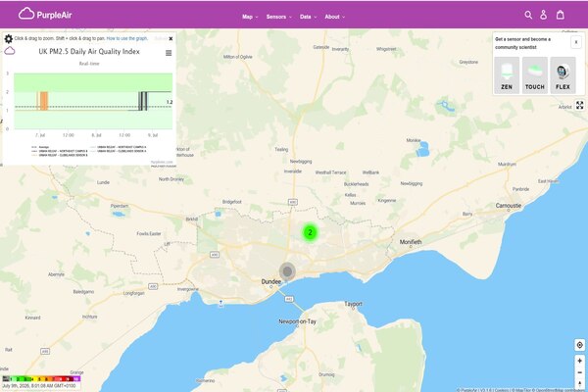This screenshot has width=588, height=392.
Task: Toggle Northeast Campus B legend entry
Action: [x=59, y=151]
